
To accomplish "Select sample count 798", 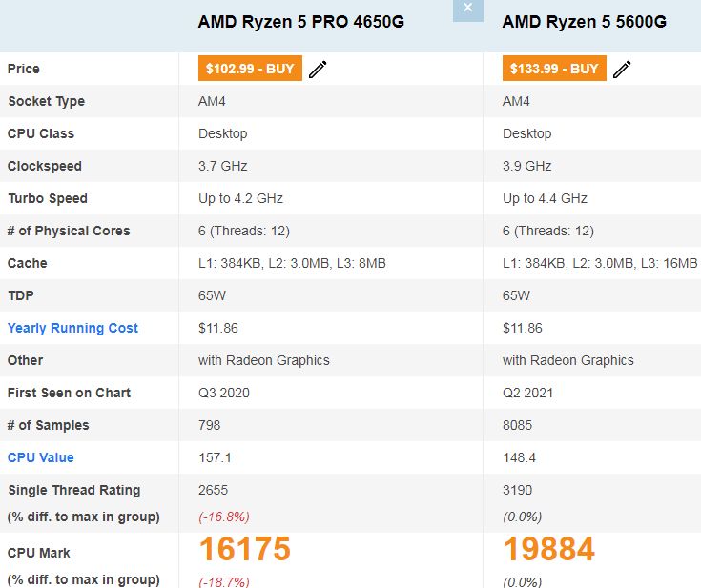I will (210, 425).
